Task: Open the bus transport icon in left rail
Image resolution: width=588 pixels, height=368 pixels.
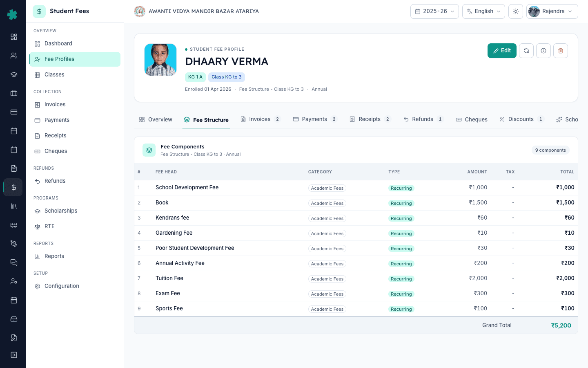Action: (x=14, y=225)
